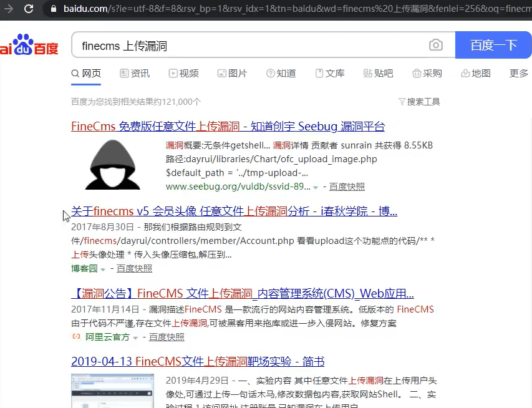
Task: Click the funnel icon beside 搜索工具
Action: tap(402, 102)
